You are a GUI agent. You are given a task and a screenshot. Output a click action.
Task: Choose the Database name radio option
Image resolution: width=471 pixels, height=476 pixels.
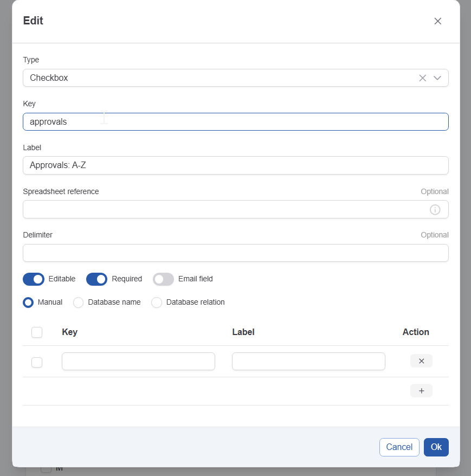pyautogui.click(x=79, y=303)
